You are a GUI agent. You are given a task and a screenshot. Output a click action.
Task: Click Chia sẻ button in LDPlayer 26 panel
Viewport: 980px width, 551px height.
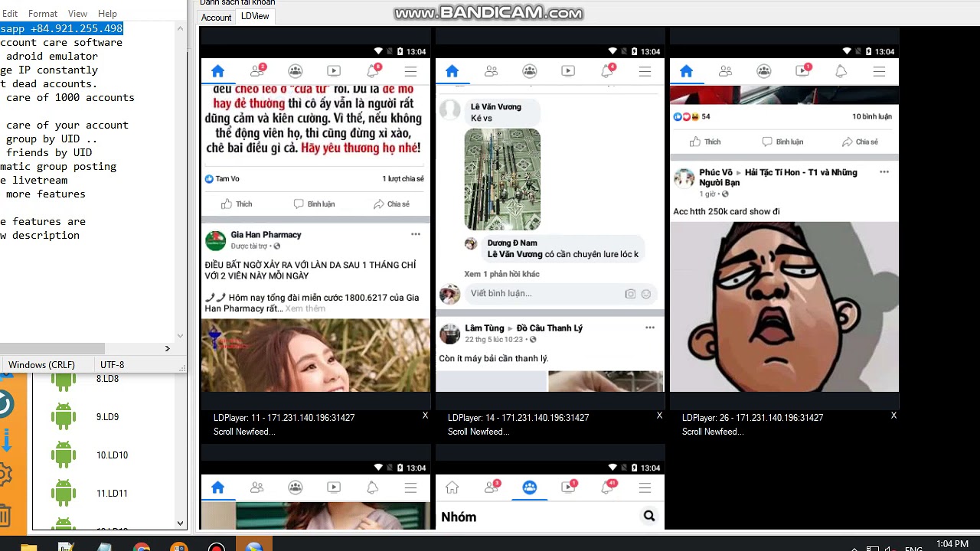(860, 142)
